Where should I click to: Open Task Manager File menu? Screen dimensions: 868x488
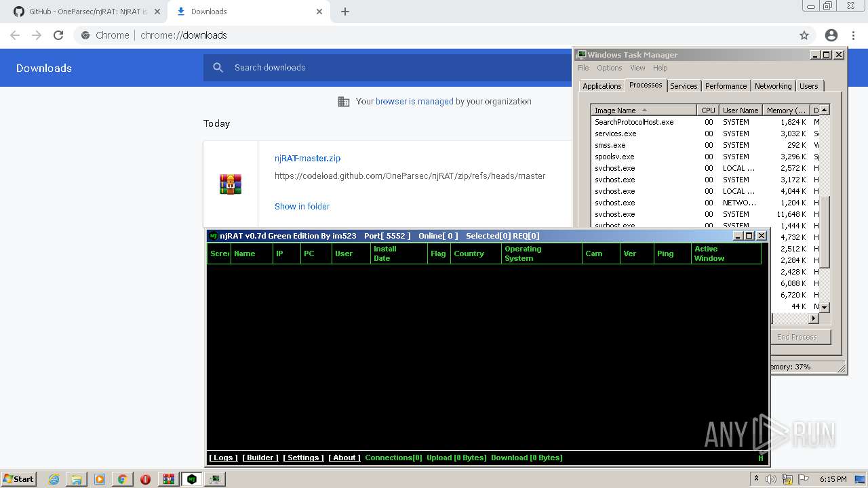point(583,68)
